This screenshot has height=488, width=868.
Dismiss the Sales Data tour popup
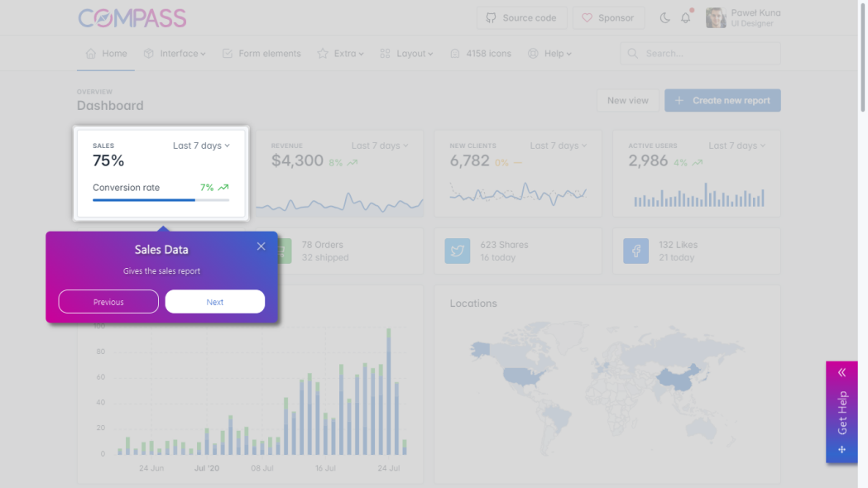261,246
